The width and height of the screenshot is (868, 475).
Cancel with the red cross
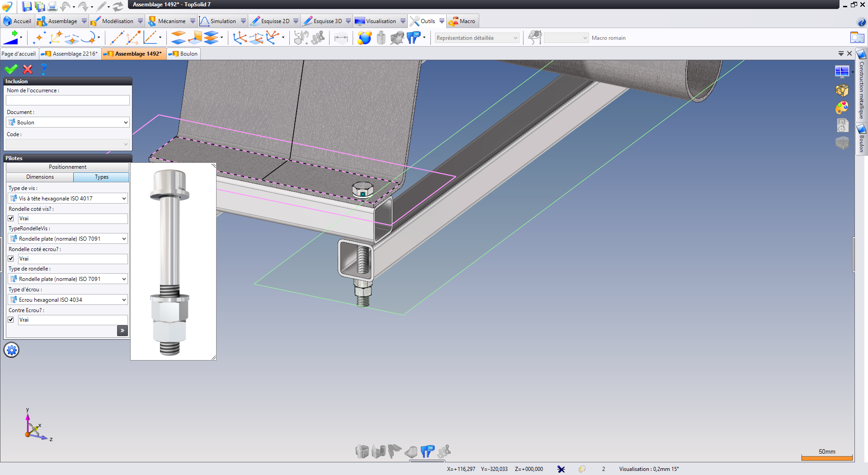pyautogui.click(x=28, y=69)
